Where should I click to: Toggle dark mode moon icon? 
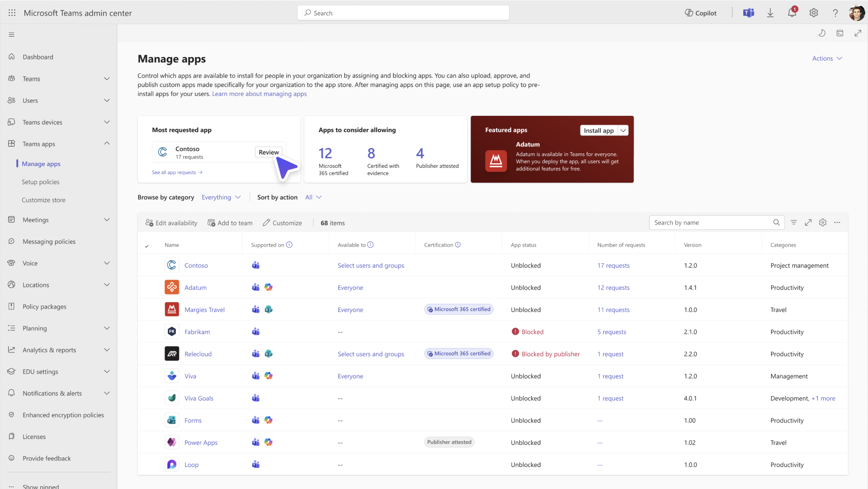[x=822, y=33]
